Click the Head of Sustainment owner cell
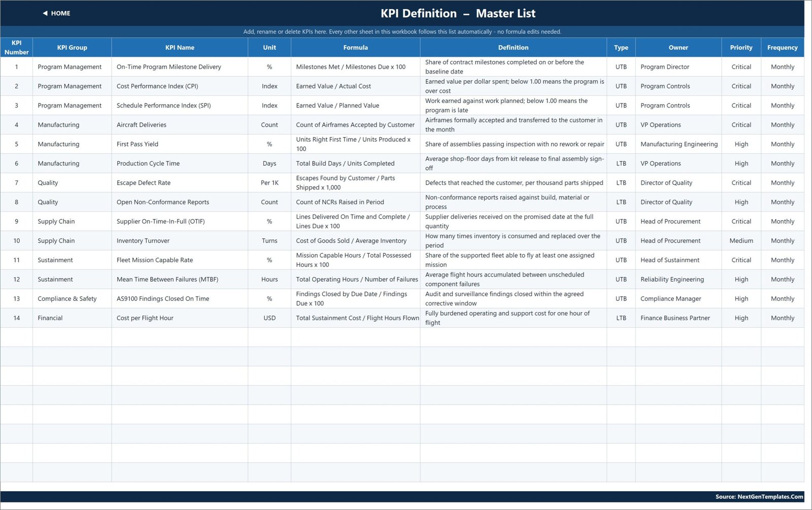 pyautogui.click(x=678, y=260)
